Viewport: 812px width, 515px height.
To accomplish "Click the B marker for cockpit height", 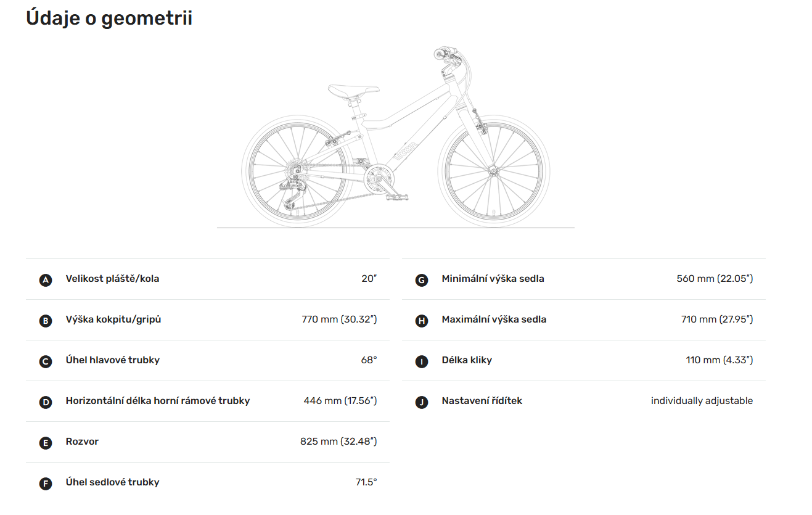I will [46, 321].
